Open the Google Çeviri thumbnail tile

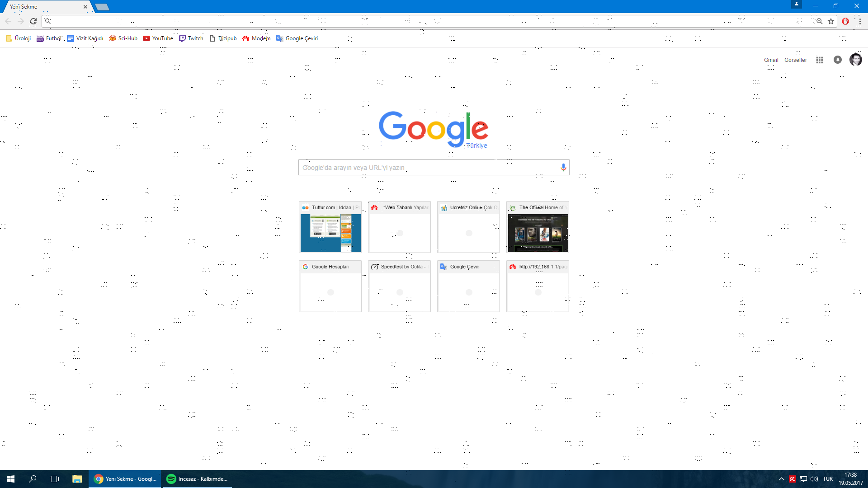[468, 286]
